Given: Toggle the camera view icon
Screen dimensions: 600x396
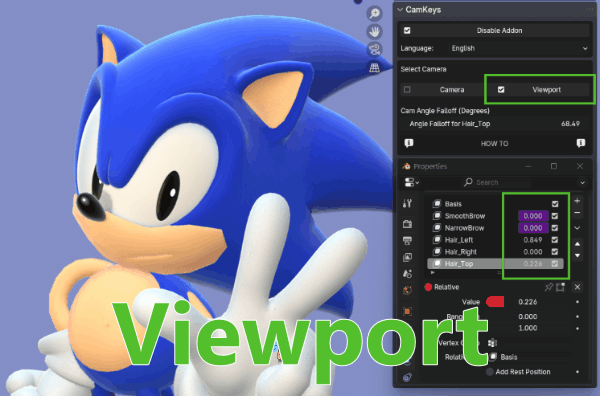Looking at the screenshot, I should [x=374, y=49].
